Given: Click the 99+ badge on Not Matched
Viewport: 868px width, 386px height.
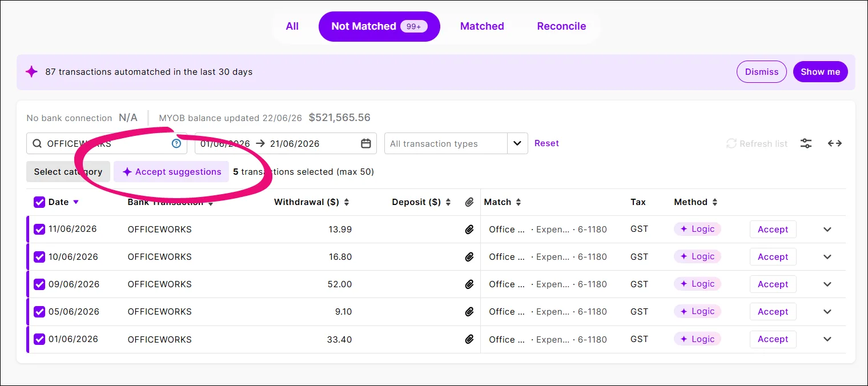Looking at the screenshot, I should tap(414, 26).
